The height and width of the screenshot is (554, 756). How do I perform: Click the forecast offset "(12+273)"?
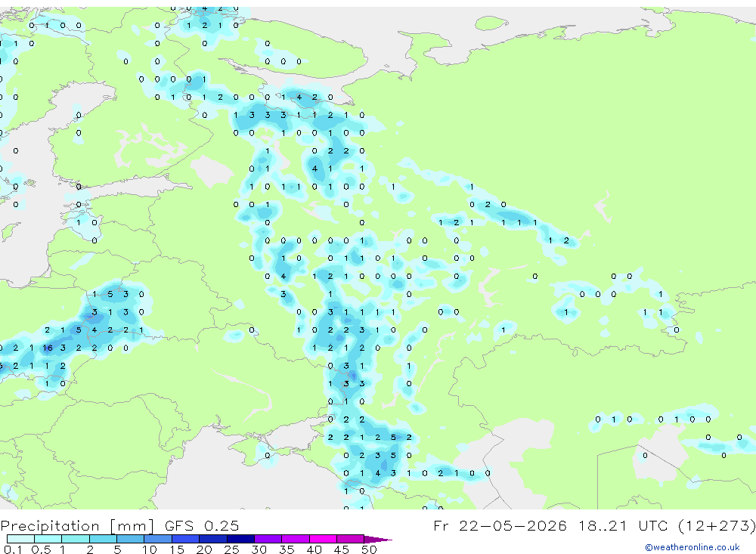pos(717,525)
